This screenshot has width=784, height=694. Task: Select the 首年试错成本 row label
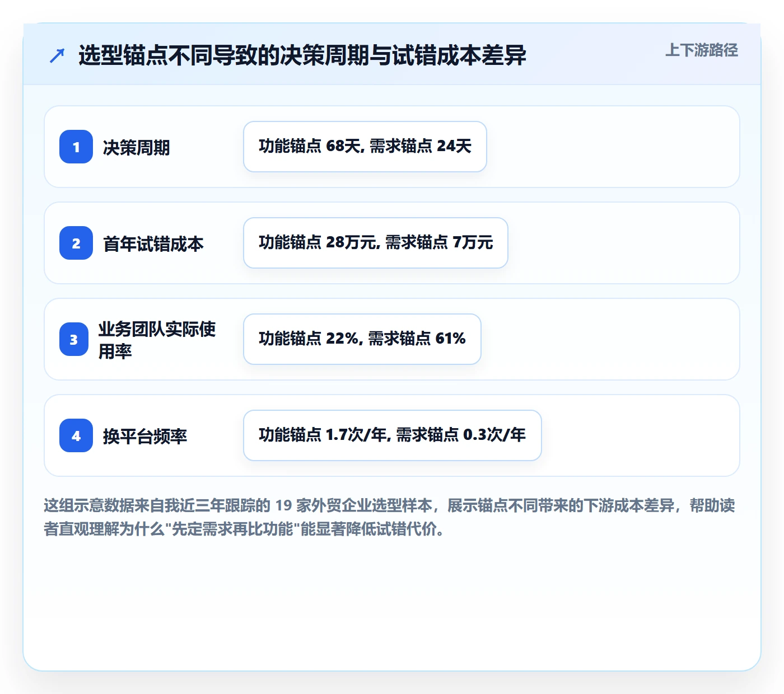tap(153, 243)
